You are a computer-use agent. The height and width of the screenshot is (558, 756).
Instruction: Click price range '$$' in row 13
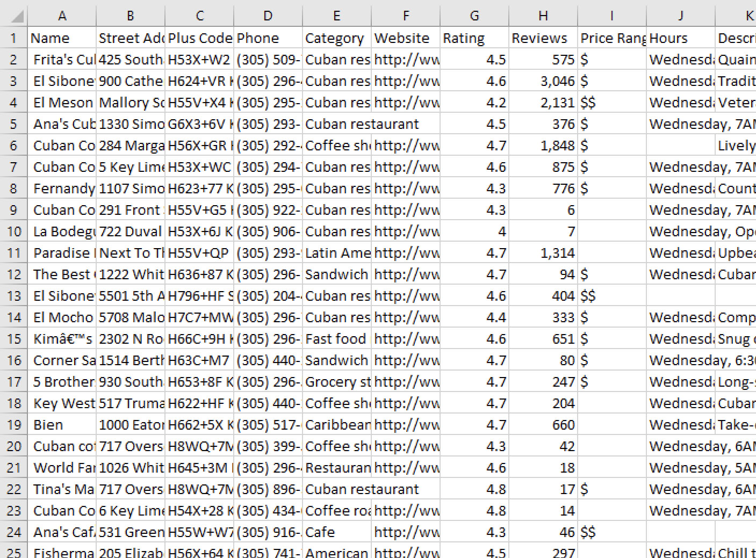[612, 296]
